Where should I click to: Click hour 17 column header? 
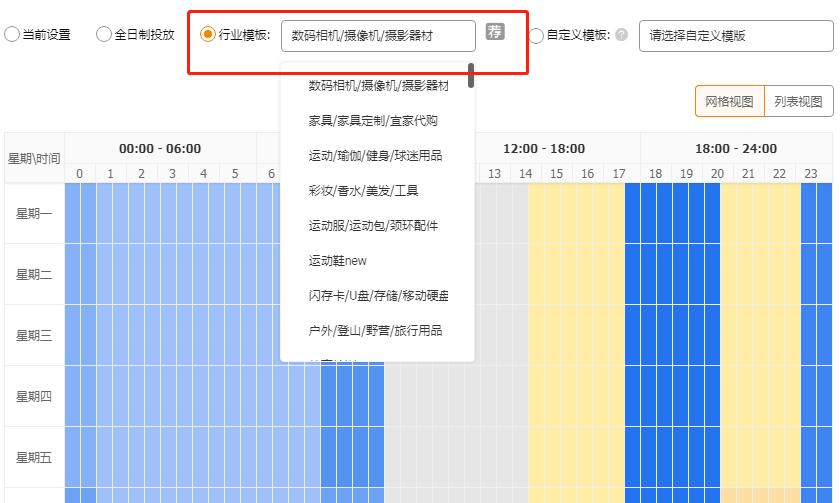[x=619, y=174]
